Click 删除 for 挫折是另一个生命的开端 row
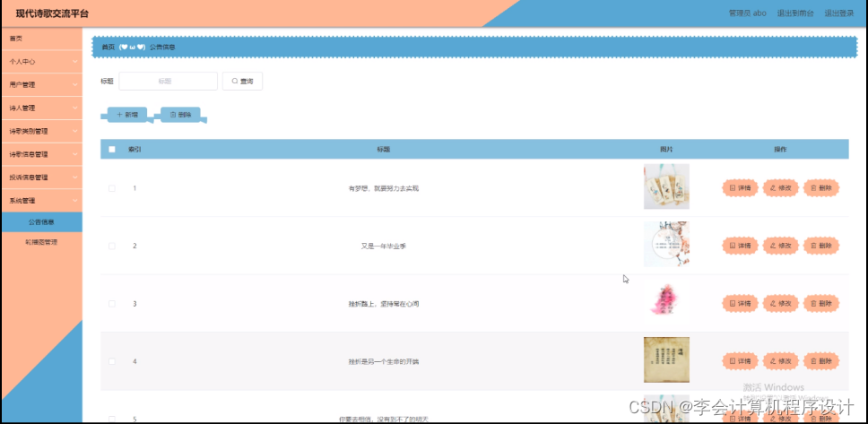 click(821, 361)
